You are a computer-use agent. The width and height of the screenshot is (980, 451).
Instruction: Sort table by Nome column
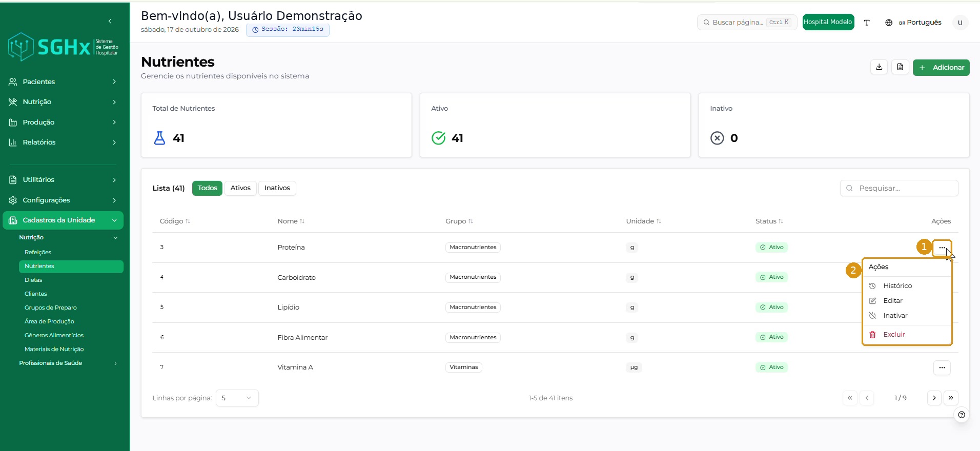[291, 221]
